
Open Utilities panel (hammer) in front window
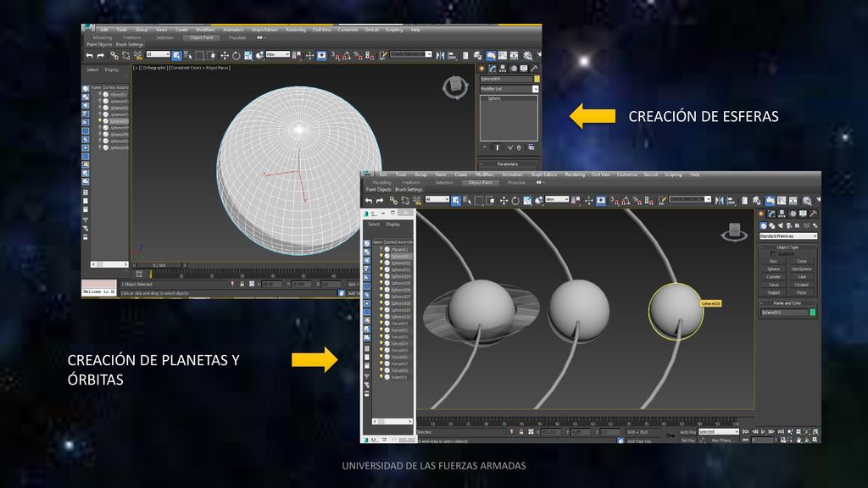[813, 213]
